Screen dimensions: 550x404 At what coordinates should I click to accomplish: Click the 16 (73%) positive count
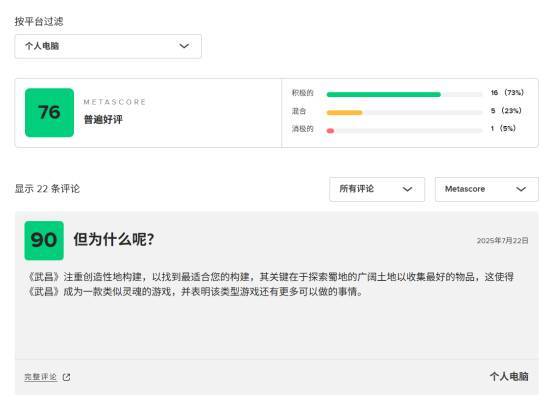click(507, 93)
